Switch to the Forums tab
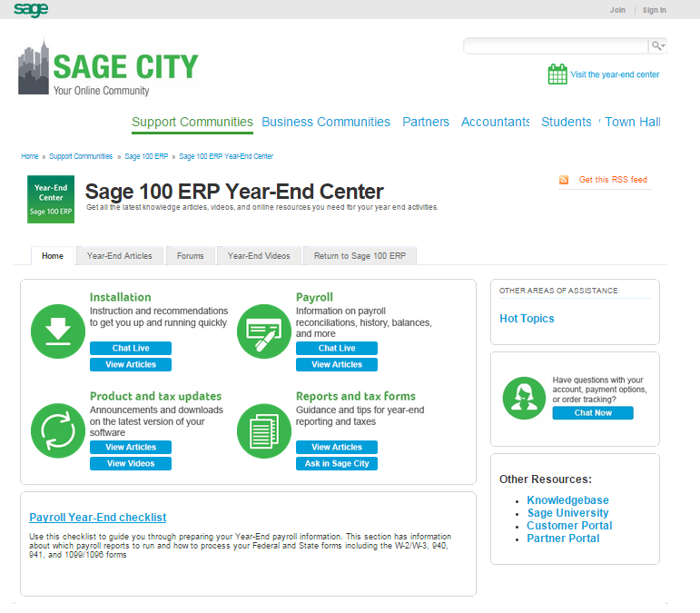Image resolution: width=700 pixels, height=613 pixels. point(190,256)
